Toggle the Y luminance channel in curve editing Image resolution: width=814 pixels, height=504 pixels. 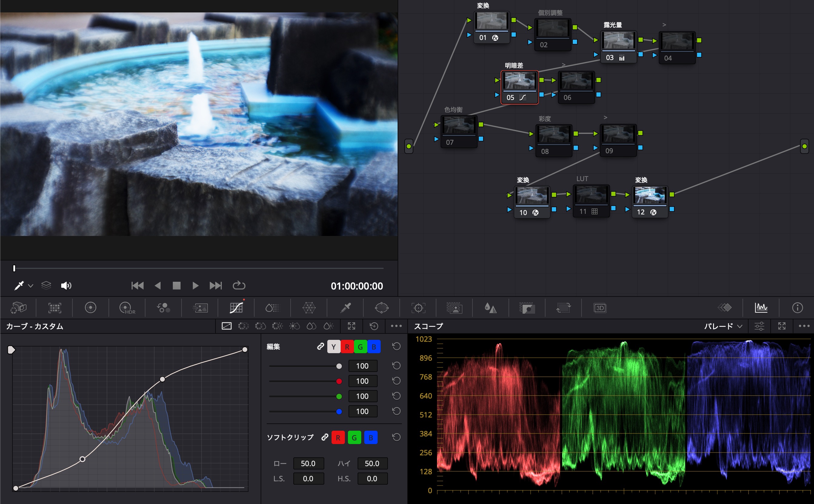333,347
